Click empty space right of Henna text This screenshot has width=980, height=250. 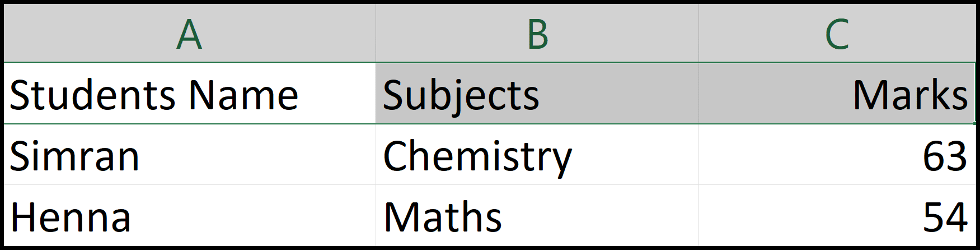pos(253,216)
